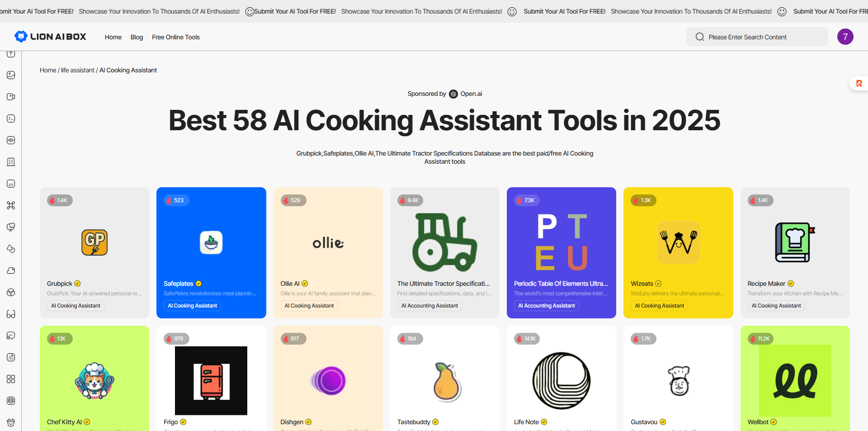The image size is (868, 431).
Task: Open the office building sidebar icon
Action: 11,162
